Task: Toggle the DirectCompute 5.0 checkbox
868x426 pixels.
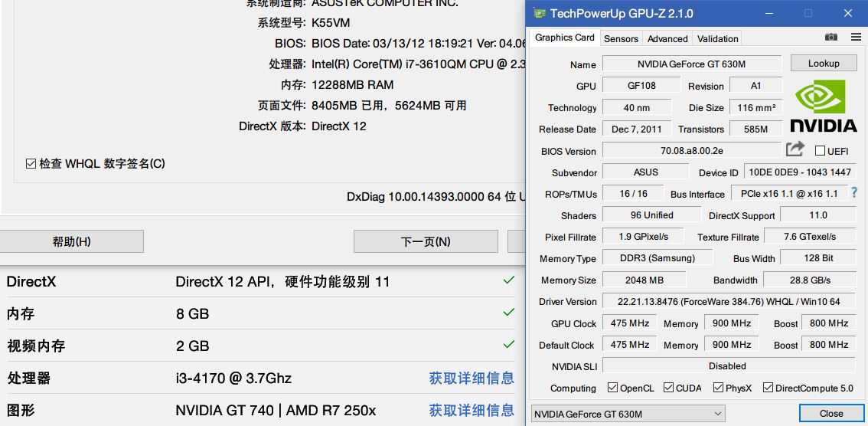Action: point(768,387)
